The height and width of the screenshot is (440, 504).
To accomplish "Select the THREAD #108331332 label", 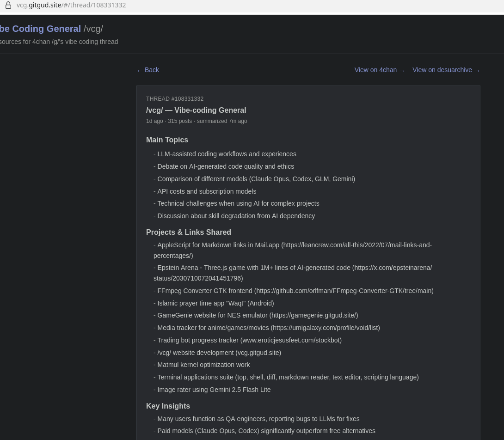I will pos(174,98).
